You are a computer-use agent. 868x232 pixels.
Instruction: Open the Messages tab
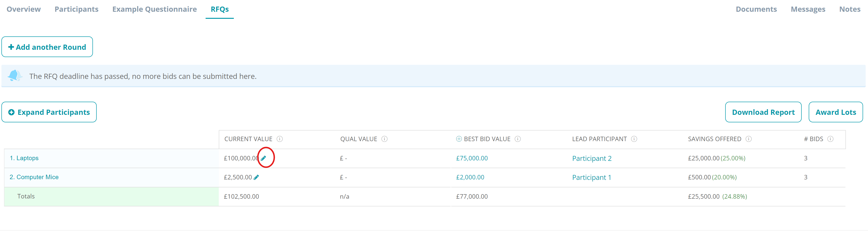tap(808, 9)
